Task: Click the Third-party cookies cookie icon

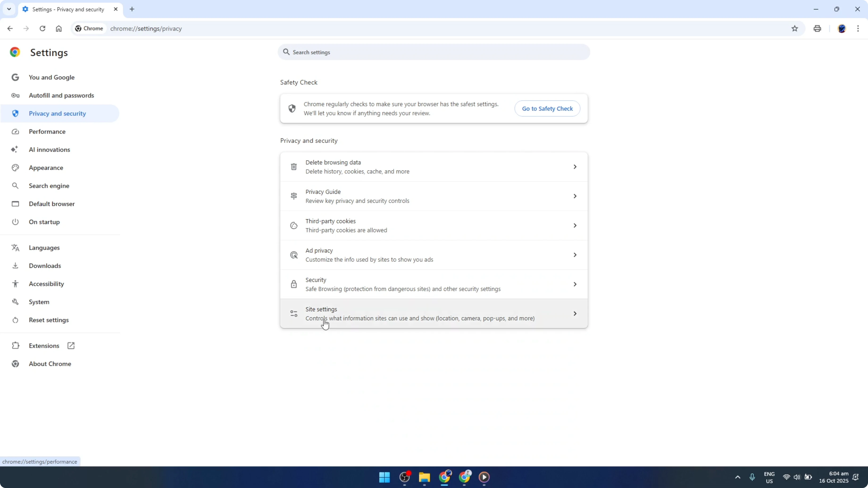Action: pos(293,225)
